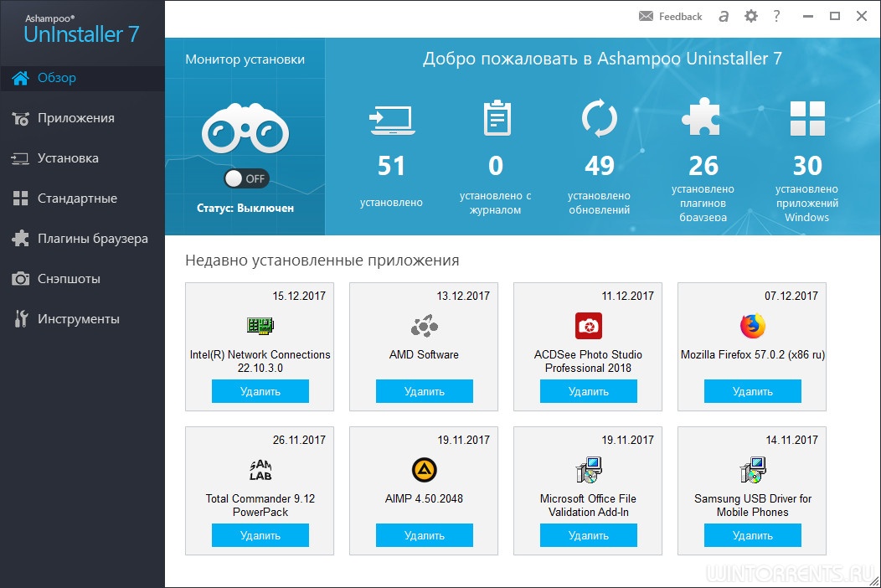
Task: Toggle the installation monitor OFF switch
Action: [x=247, y=178]
